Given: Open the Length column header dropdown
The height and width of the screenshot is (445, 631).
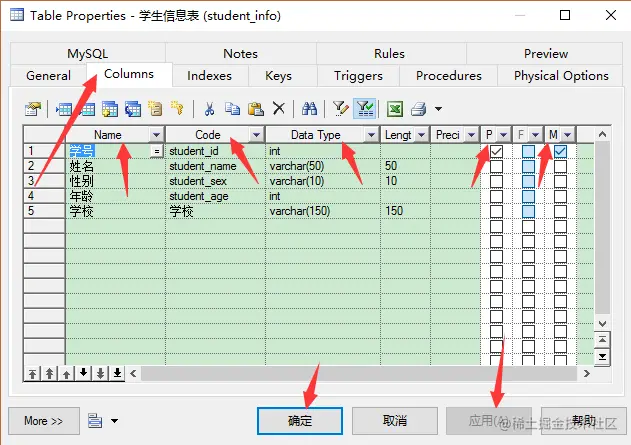Looking at the screenshot, I should (421, 135).
